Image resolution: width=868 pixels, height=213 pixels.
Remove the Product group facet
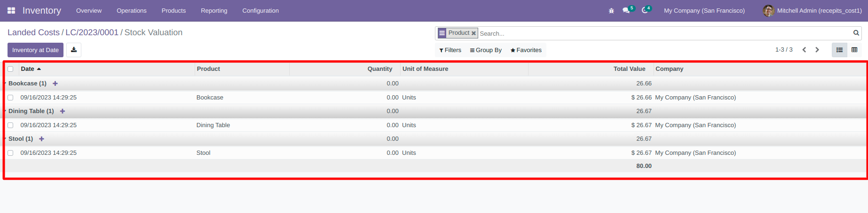pos(473,33)
